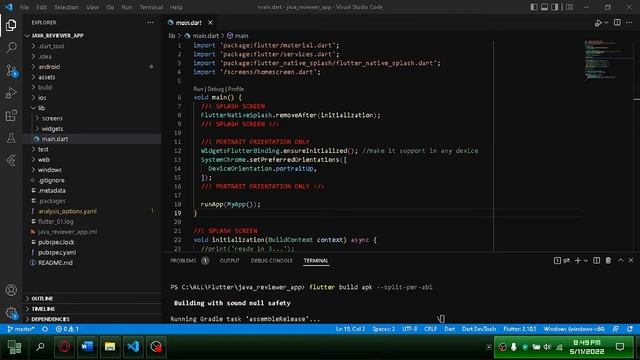Open Explorer views and more actions
The height and width of the screenshot is (360, 640).
[150, 22]
